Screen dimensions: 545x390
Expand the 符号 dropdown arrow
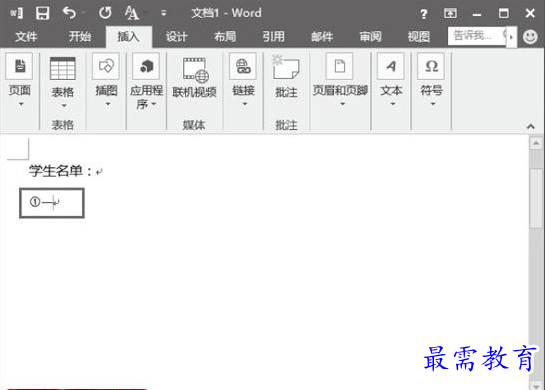433,104
